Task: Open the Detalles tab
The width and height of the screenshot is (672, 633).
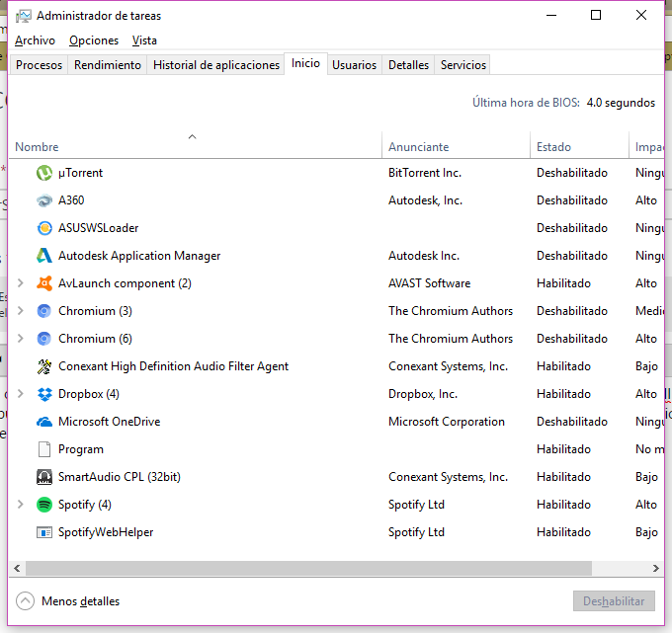Action: (408, 64)
